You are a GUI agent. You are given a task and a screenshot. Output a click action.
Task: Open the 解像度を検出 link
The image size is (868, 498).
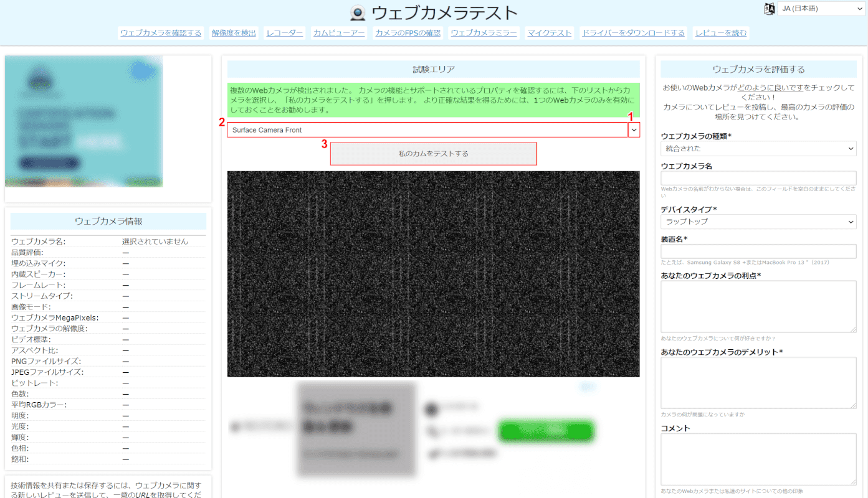[234, 33]
